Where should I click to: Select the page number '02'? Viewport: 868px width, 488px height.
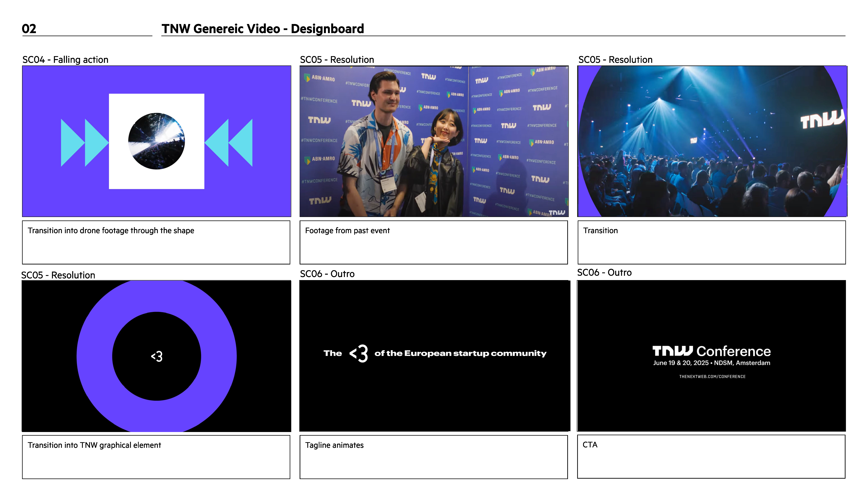tap(29, 29)
